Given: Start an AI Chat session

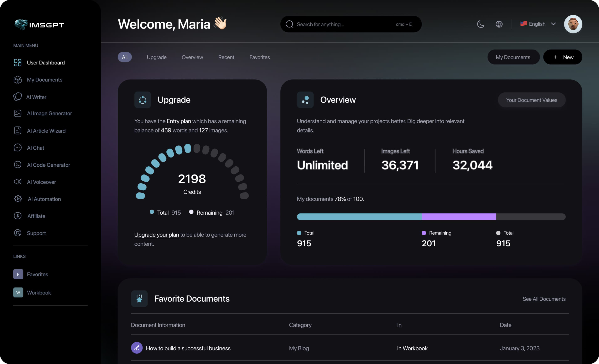Looking at the screenshot, I should [x=36, y=148].
